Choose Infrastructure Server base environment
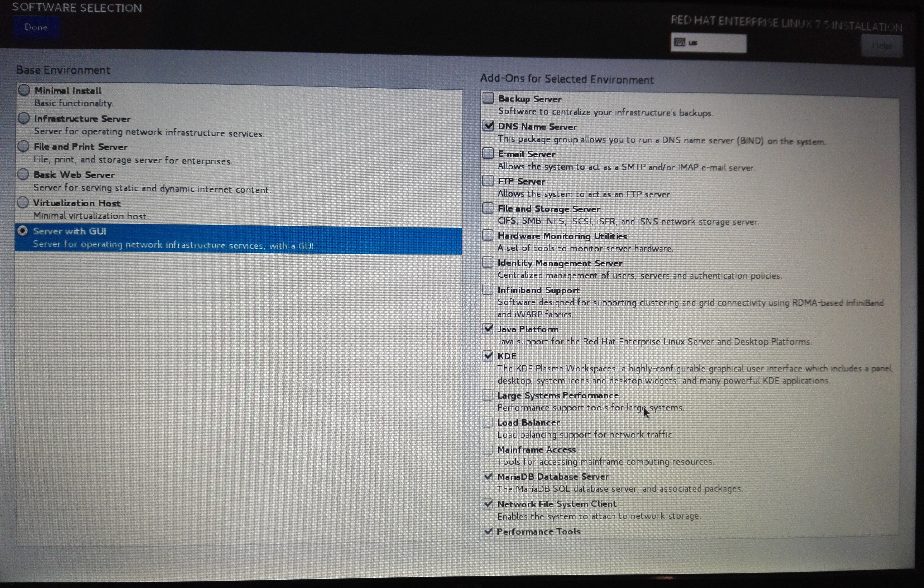Image resolution: width=924 pixels, height=588 pixels. click(x=24, y=118)
